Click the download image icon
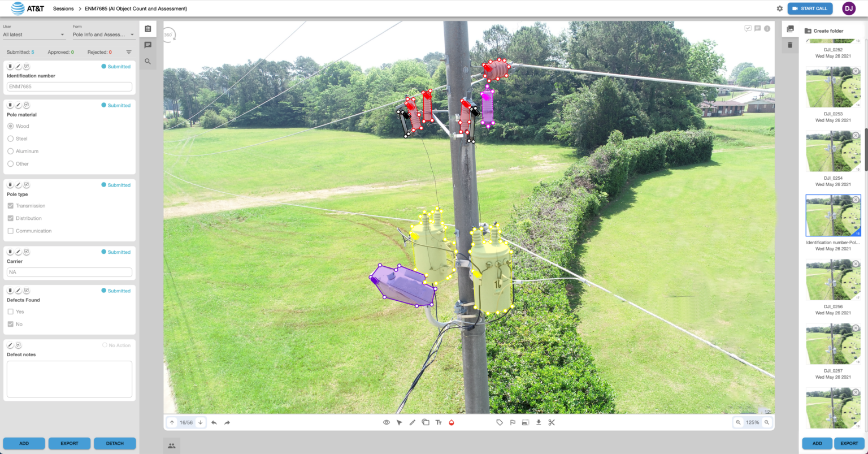This screenshot has height=454, width=868. coord(539,422)
